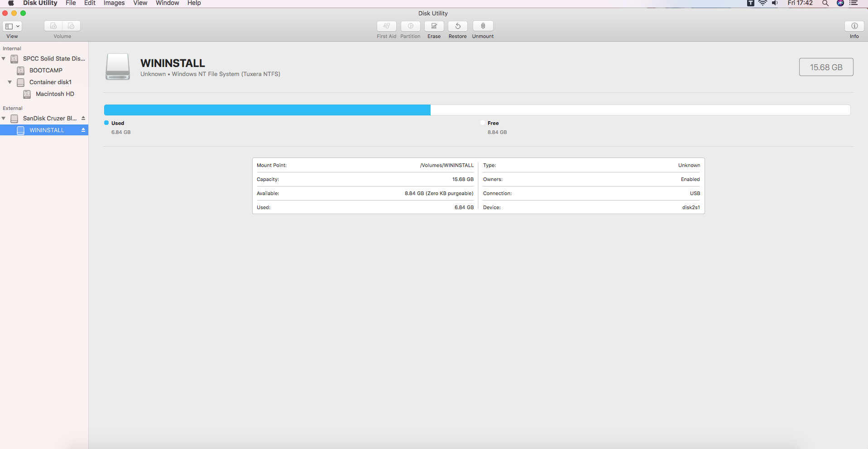Image resolution: width=868 pixels, height=449 pixels.
Task: Click the large WININSTALL drive image
Action: point(118,67)
